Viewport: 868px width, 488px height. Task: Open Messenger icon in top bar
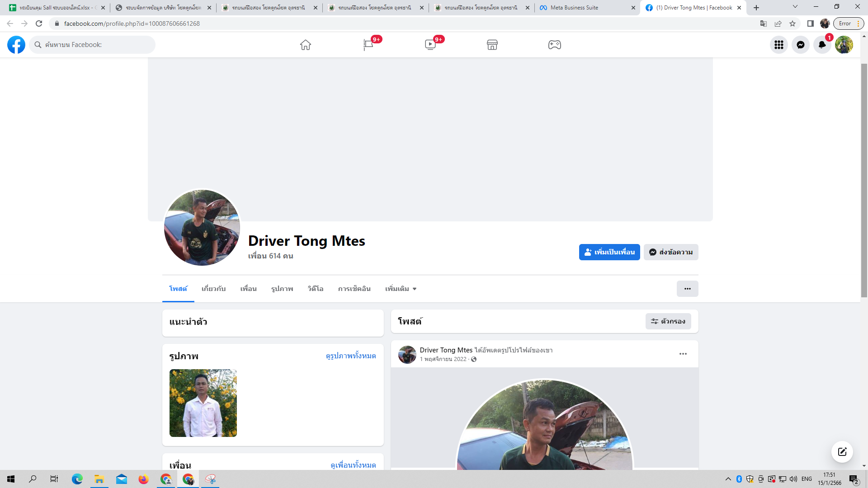800,45
